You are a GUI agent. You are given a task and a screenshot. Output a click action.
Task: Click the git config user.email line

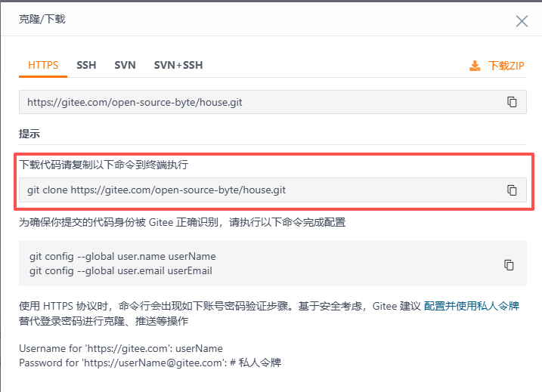pos(121,270)
